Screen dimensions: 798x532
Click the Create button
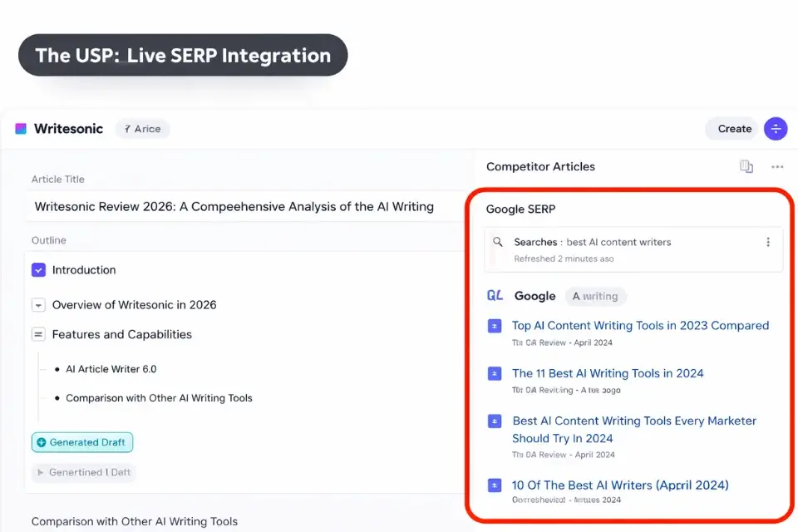pyautogui.click(x=732, y=129)
